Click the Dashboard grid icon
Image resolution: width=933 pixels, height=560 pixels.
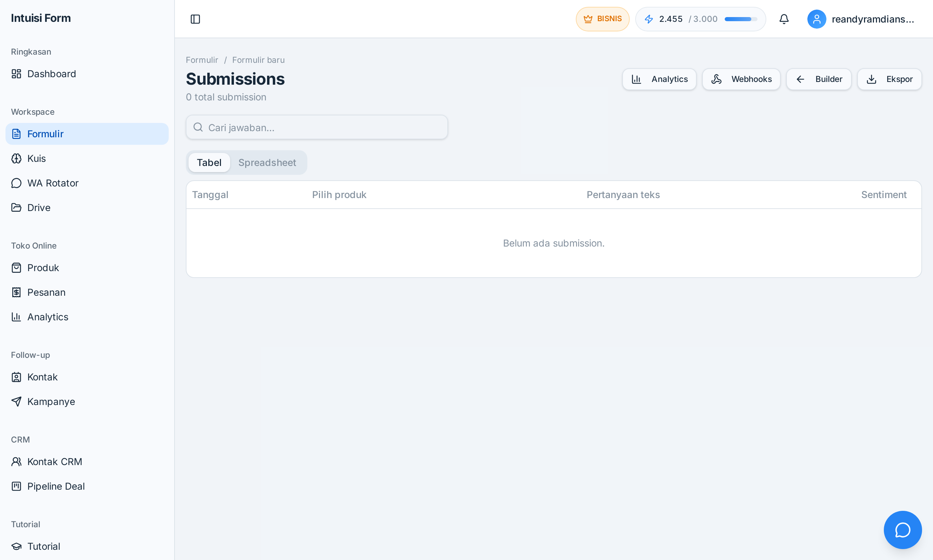(x=16, y=73)
